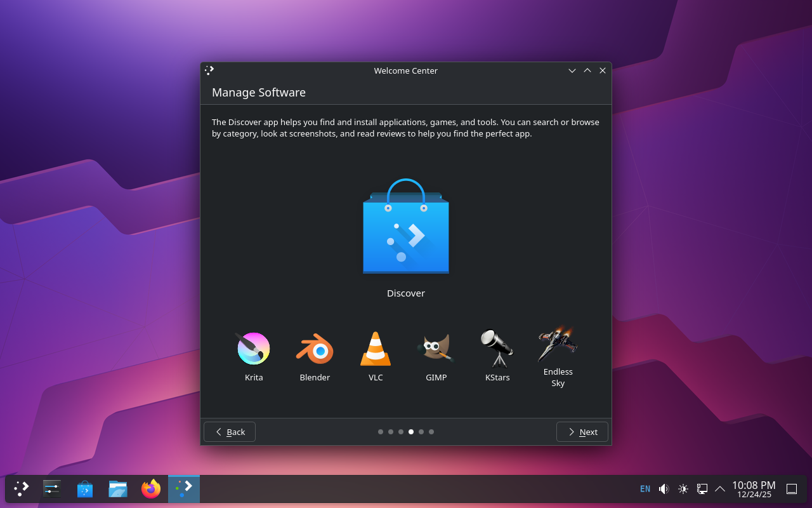The height and width of the screenshot is (508, 812).
Task: Click the GIMP app icon
Action: [436, 349]
